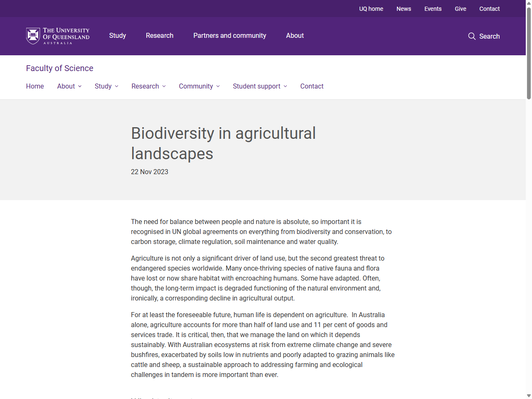This screenshot has width=532, height=399.
Task: Expand the Student support dropdown chevron
Action: [286, 86]
